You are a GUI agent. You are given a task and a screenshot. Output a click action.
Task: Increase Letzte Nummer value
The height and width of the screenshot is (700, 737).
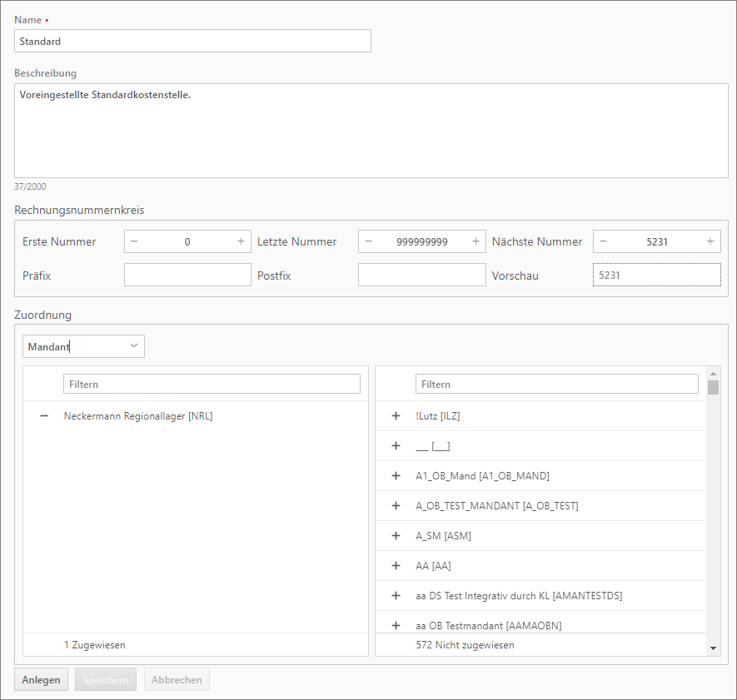pos(476,241)
